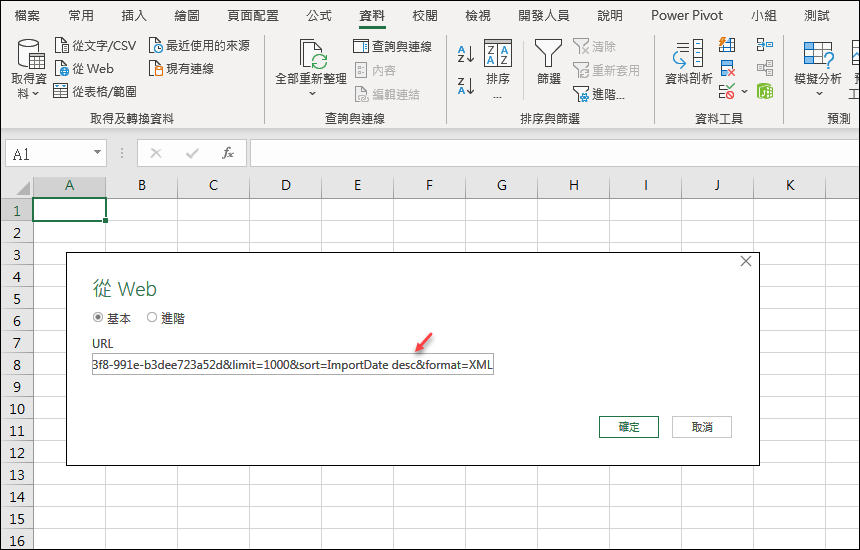Refresh all with 全部重新整理 icon
Screen dimensions: 860x550
[311, 54]
